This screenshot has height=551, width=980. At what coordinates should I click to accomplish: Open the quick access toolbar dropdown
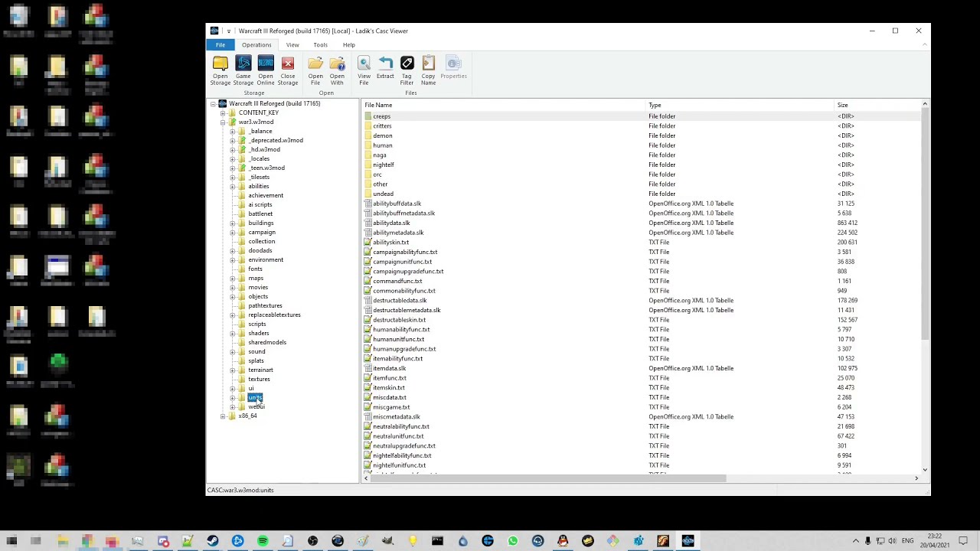228,31
